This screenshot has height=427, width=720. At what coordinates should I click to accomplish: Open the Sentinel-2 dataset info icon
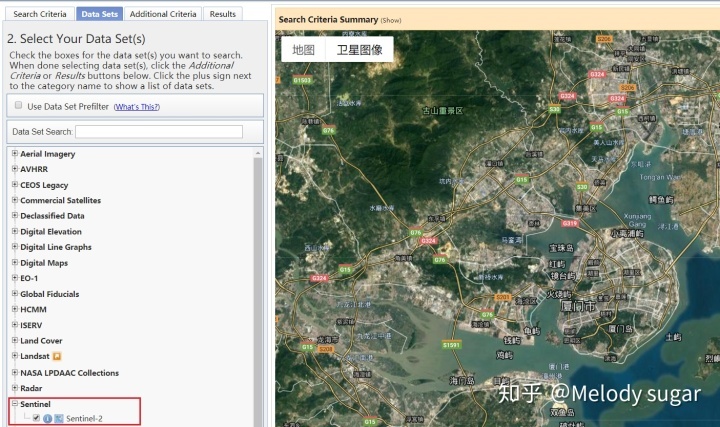tap(47, 418)
